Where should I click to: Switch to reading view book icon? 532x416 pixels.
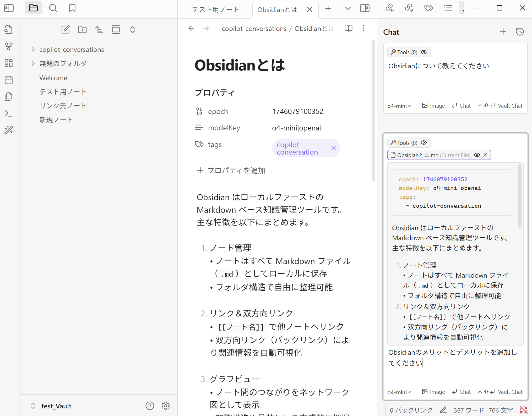tap(349, 28)
